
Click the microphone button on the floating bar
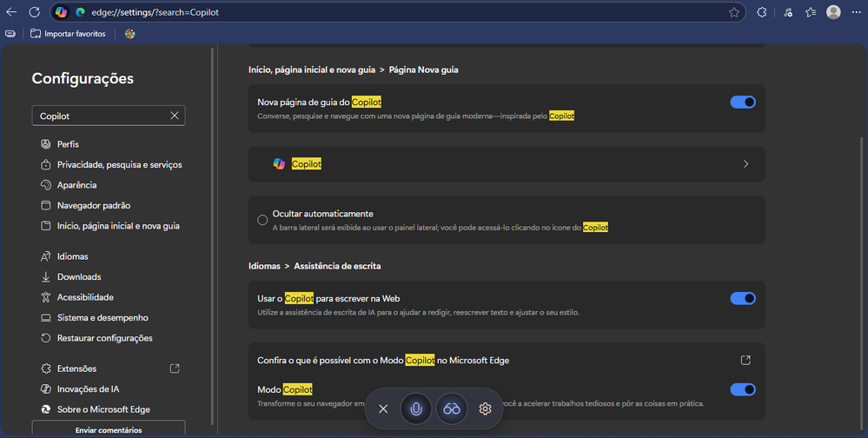415,408
